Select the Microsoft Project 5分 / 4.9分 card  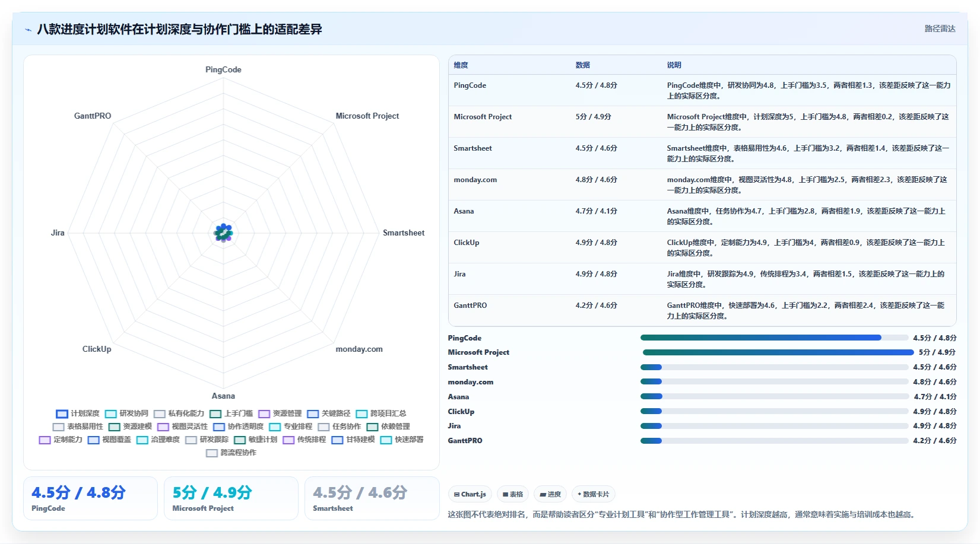231,498
